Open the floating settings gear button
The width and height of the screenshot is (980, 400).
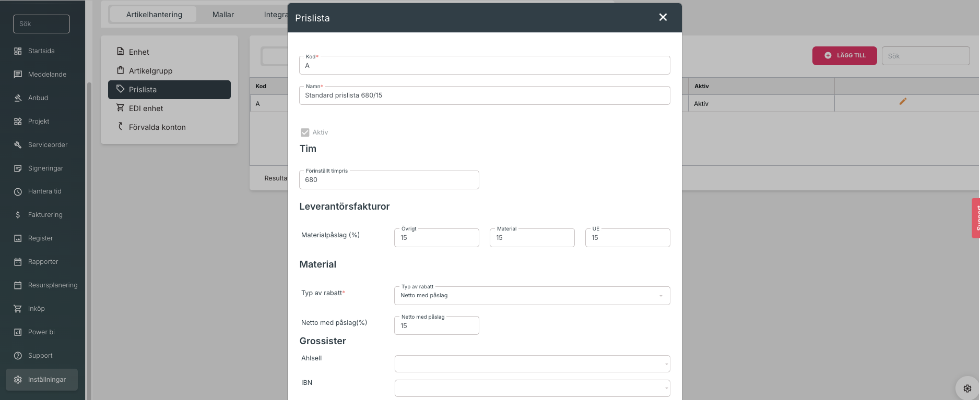click(x=967, y=388)
